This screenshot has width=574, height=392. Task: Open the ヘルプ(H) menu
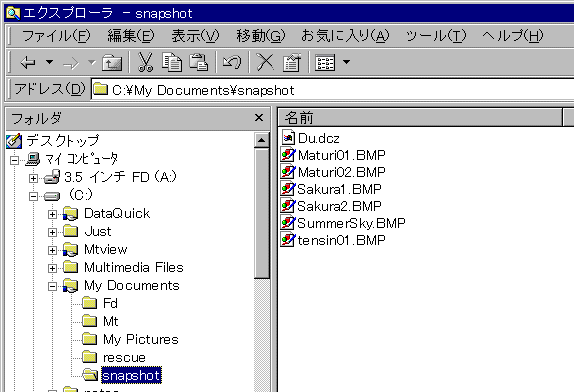pos(513,36)
